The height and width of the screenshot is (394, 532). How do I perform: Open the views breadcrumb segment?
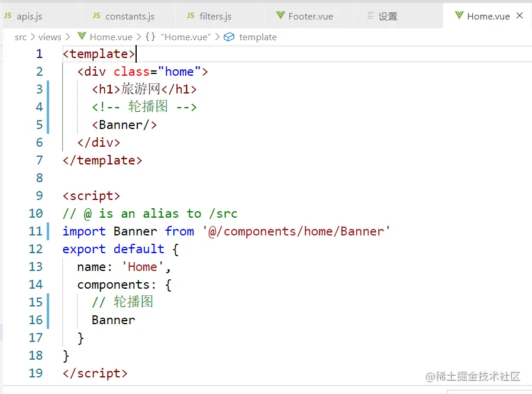50,37
